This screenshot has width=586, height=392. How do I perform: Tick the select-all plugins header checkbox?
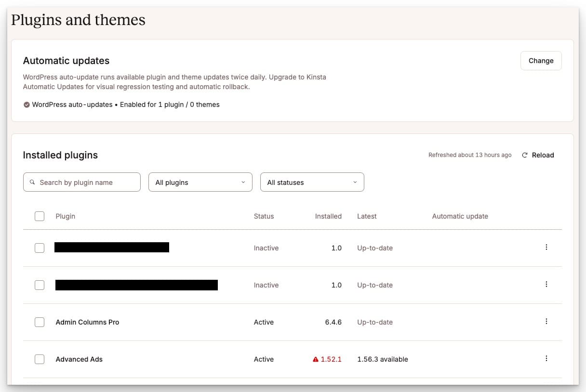pos(40,216)
